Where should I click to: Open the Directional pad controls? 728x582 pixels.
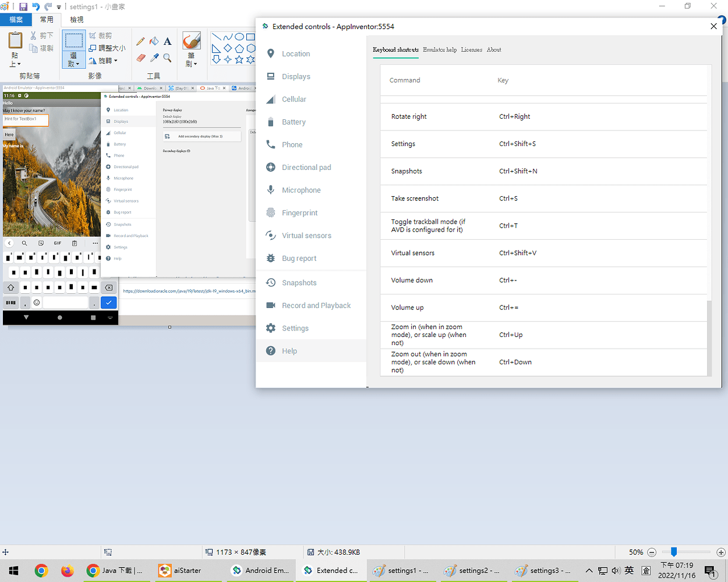point(306,167)
